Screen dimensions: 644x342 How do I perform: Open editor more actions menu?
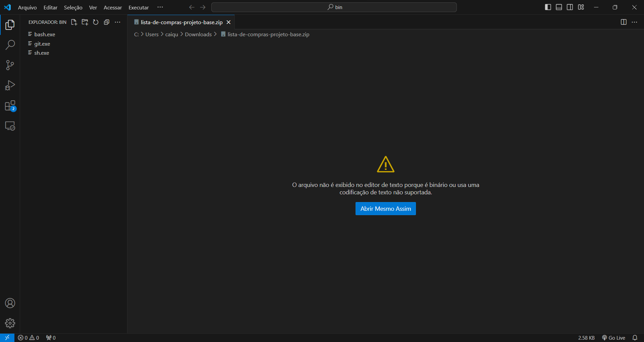tap(634, 22)
